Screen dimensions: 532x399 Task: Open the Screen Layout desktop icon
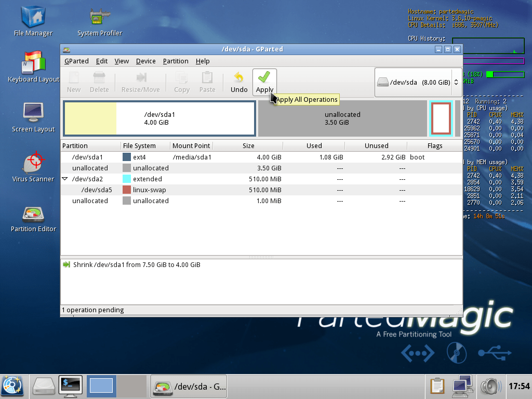pos(33,113)
